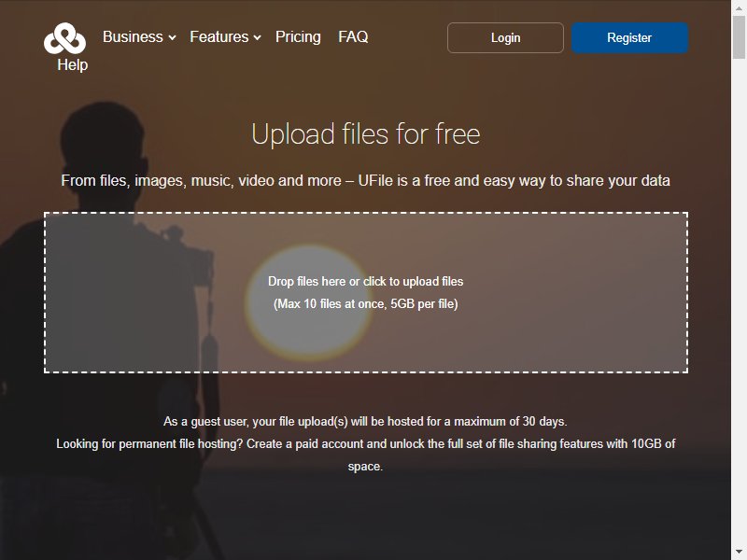
Task: Click the guest user 30 days notice text
Action: pyautogui.click(x=365, y=422)
